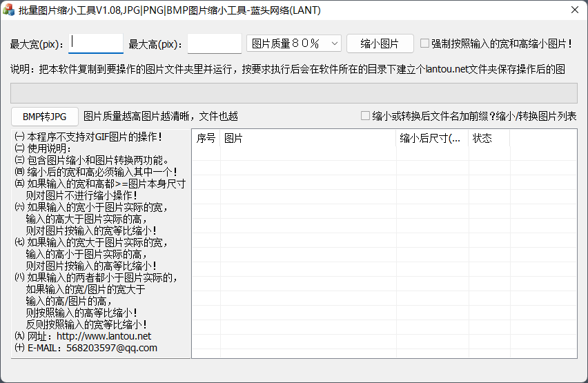
Task: Click text 则对图片不进行缩小操作
Action: pos(81,195)
